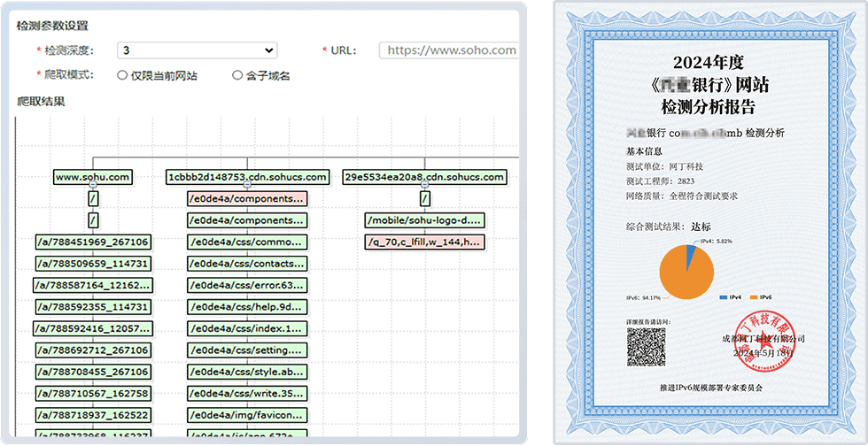
Task: Select the /e0de4a/css/help.9d... node
Action: tap(248, 307)
